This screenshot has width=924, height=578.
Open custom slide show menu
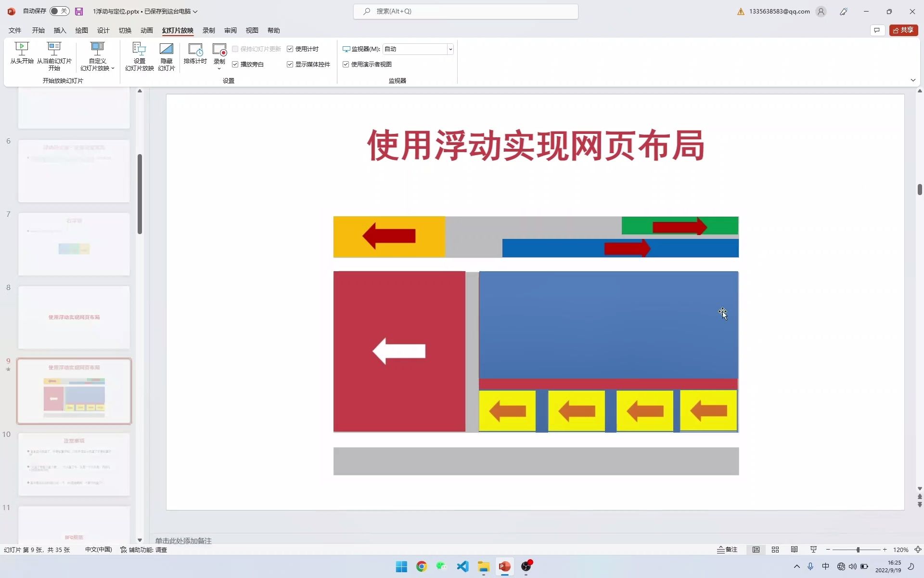97,56
